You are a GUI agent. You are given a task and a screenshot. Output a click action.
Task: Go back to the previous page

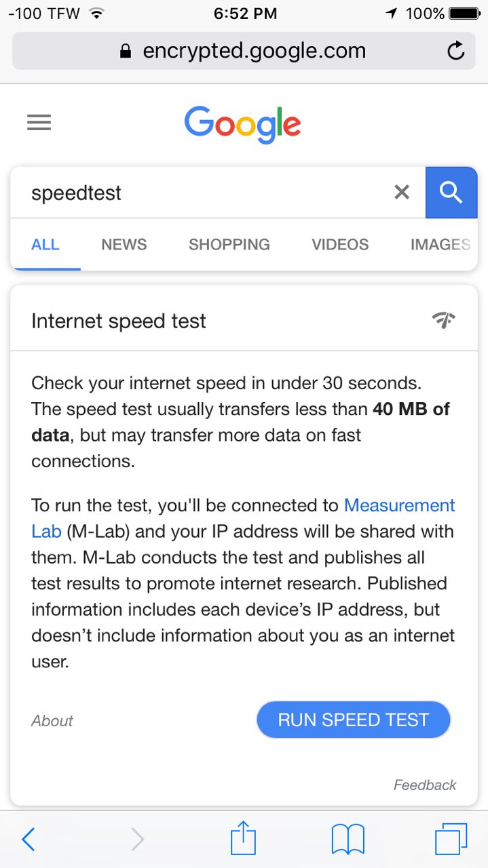28,840
